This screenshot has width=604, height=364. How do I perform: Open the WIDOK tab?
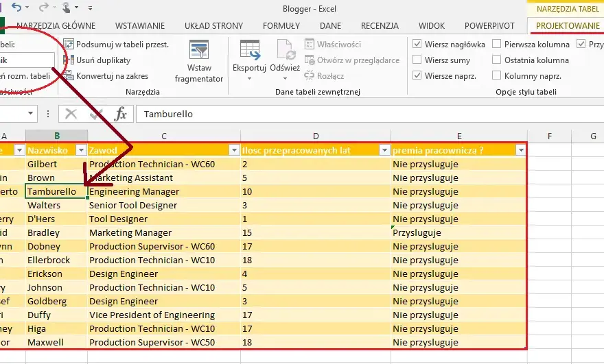432,26
